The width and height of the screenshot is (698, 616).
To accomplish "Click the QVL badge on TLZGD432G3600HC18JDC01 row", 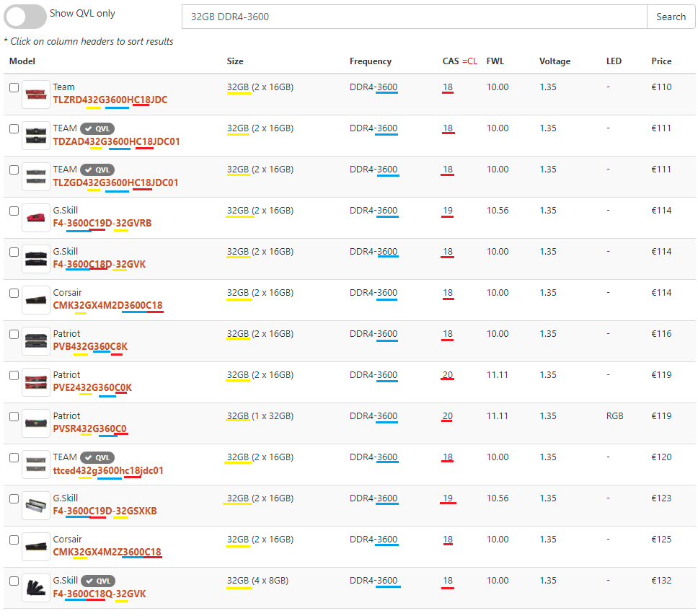I will (x=97, y=170).
